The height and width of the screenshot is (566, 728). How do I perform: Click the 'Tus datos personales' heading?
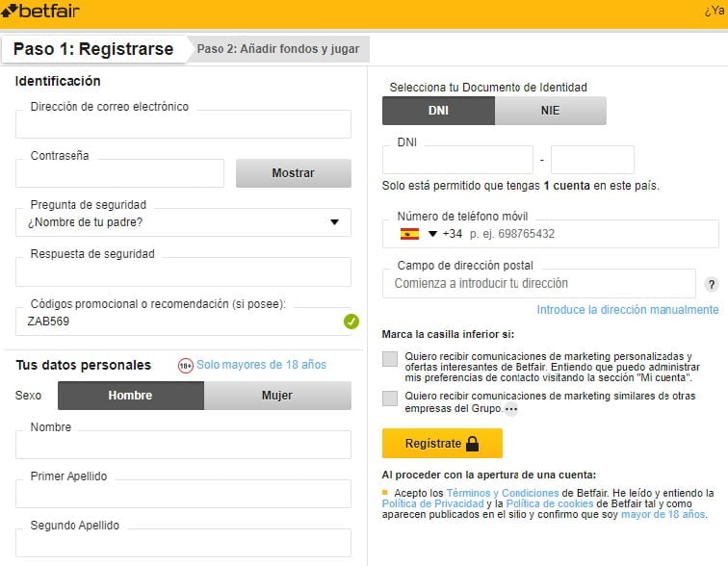pyautogui.click(x=84, y=365)
